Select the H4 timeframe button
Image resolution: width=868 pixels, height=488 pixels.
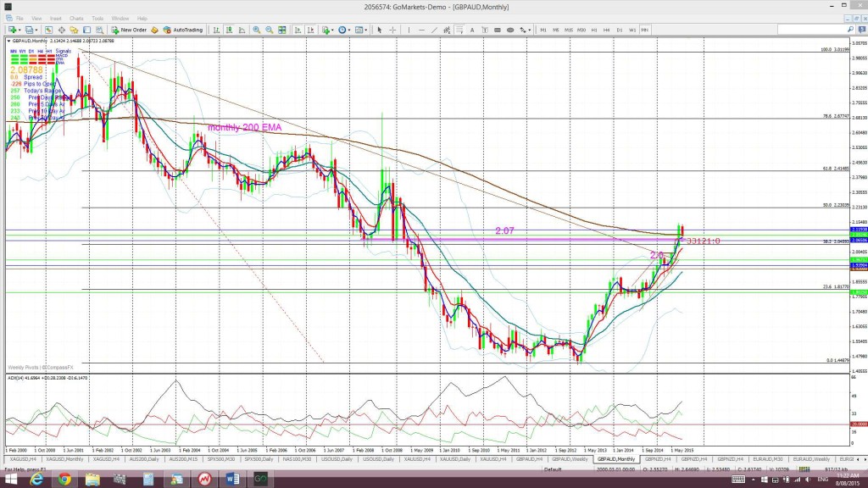[x=607, y=30]
